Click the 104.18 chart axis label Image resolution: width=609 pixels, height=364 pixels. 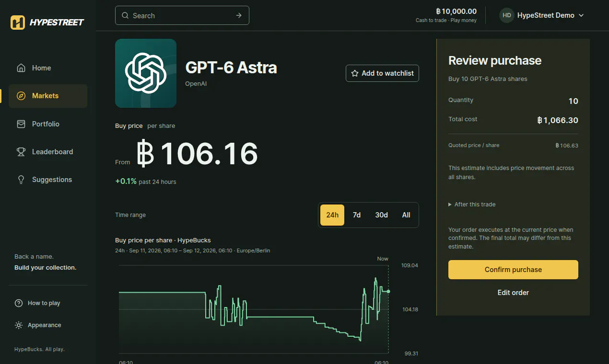(x=410, y=309)
